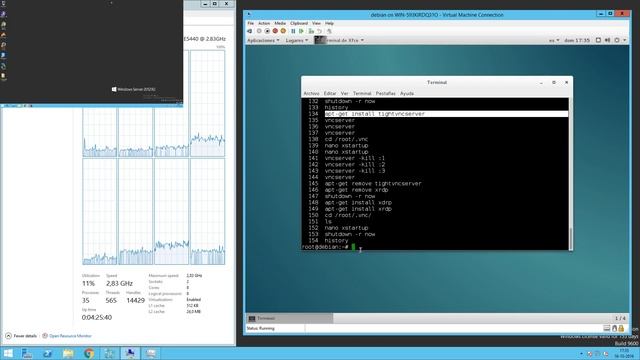Click the Revert VM toolbar icon

coord(319,31)
